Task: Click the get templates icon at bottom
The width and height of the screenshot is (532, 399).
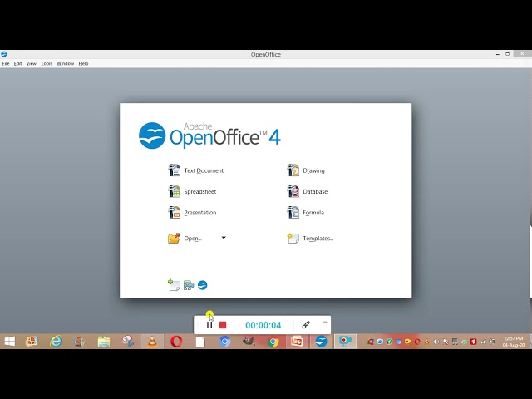Action: [174, 285]
